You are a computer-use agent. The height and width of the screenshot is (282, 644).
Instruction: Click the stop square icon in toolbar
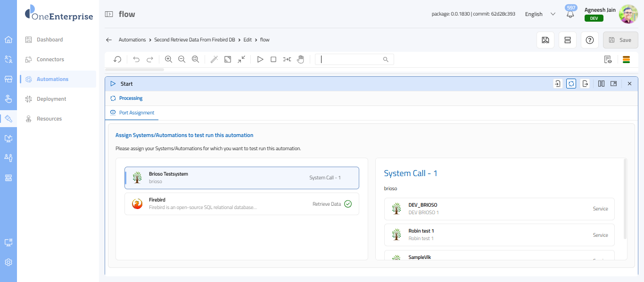pos(273,59)
